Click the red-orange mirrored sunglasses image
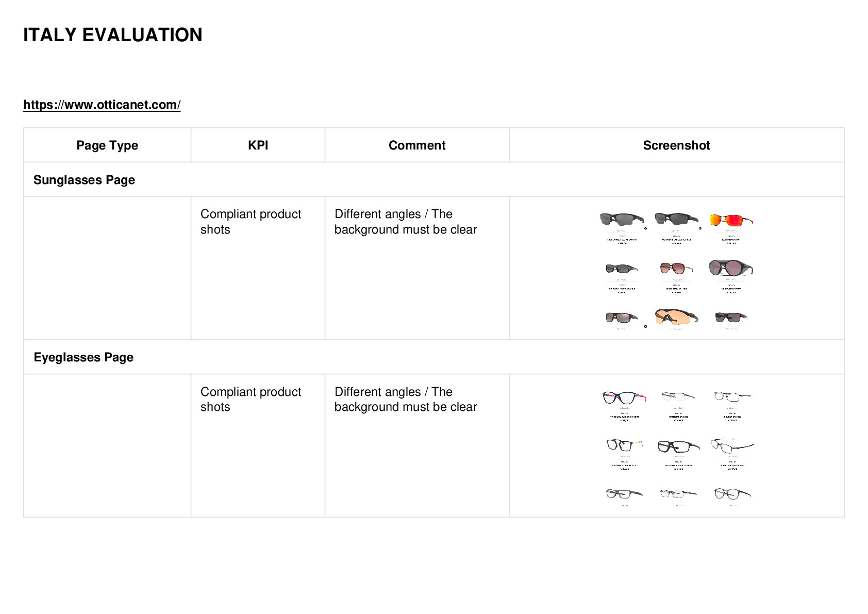 [731, 221]
